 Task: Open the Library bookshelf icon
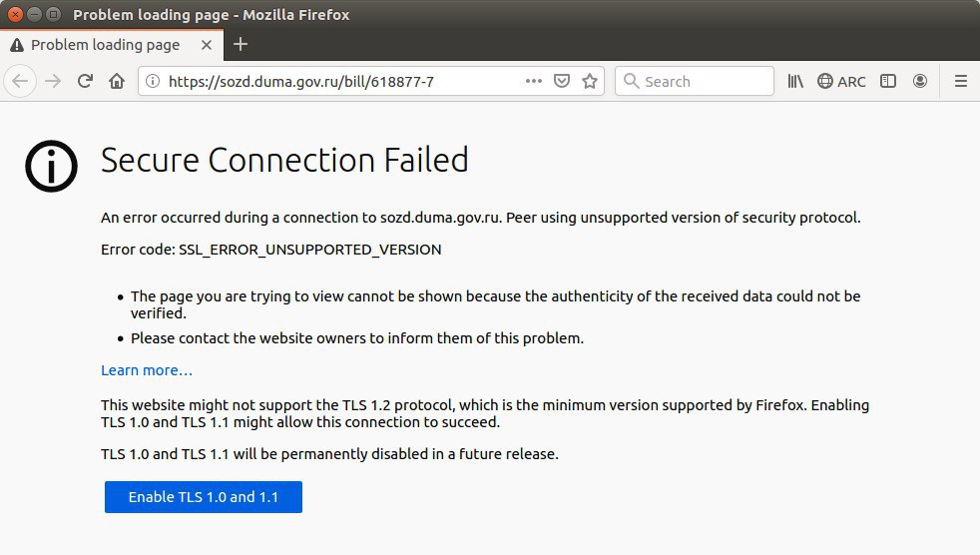[795, 81]
